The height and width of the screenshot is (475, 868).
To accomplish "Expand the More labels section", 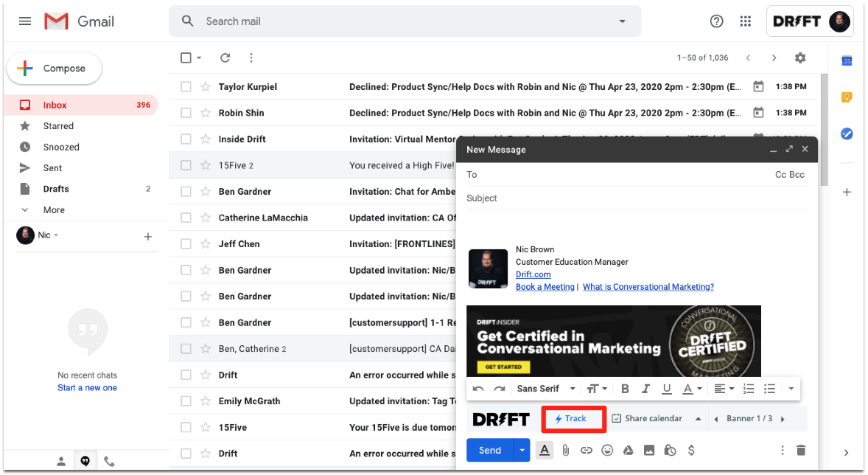I will pos(54,210).
